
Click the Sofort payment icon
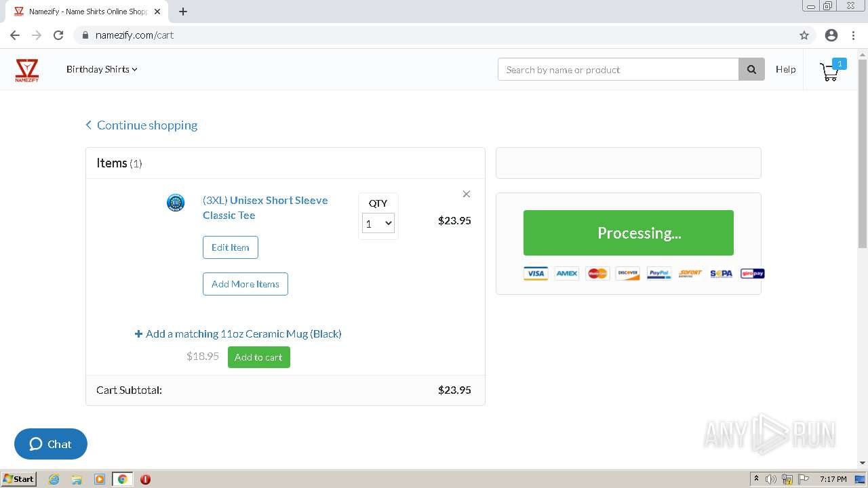click(690, 273)
